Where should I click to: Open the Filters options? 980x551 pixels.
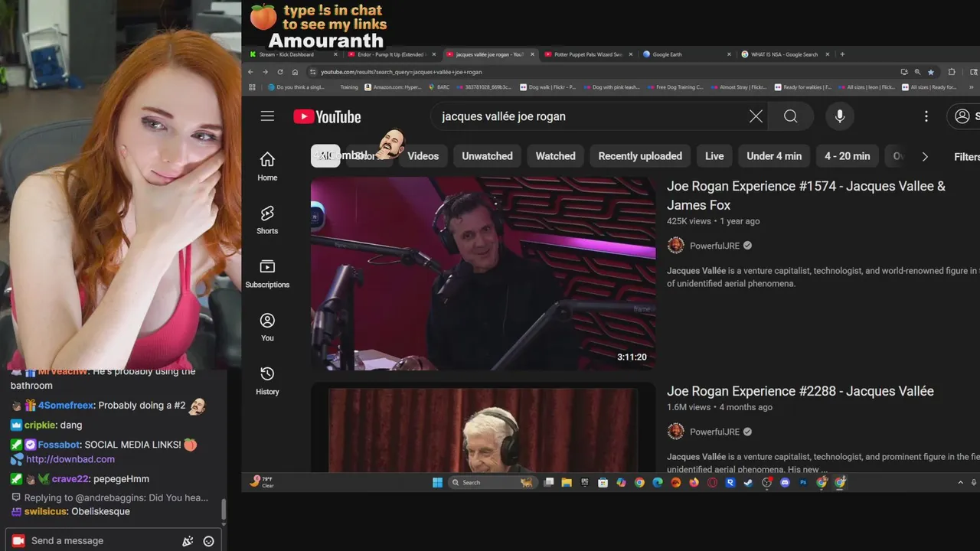(x=966, y=156)
